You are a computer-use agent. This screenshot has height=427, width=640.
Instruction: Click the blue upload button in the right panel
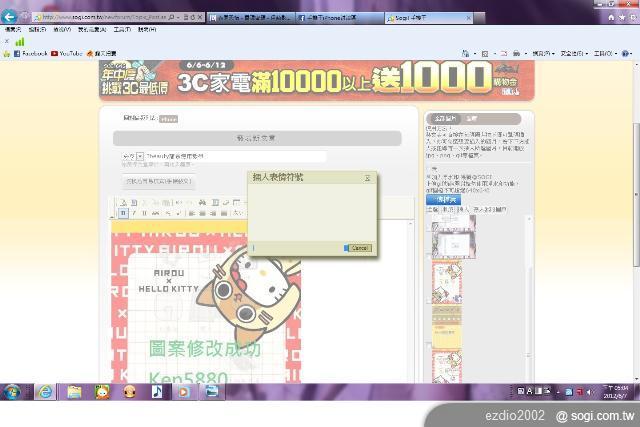pos(443,200)
